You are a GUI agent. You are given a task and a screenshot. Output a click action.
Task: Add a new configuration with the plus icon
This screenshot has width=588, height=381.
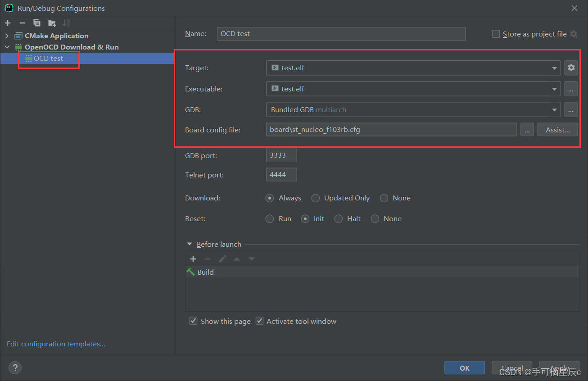(x=8, y=23)
